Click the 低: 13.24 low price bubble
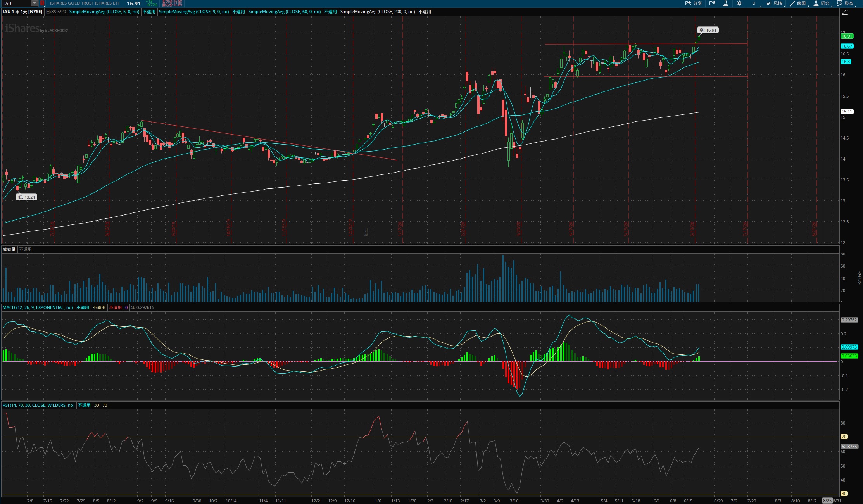The image size is (863, 504). (26, 197)
